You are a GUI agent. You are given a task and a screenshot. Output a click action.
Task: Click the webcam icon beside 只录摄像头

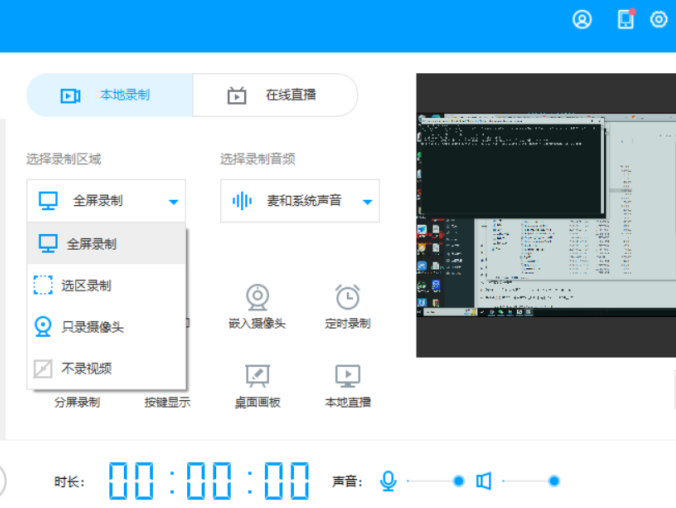tap(43, 327)
